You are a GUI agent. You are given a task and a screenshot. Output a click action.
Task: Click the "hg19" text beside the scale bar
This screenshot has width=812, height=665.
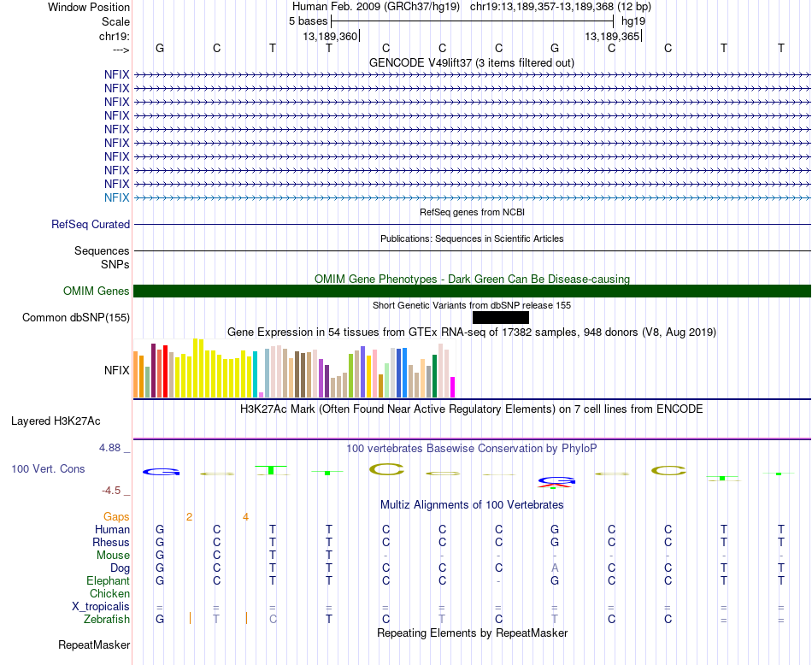(x=633, y=21)
